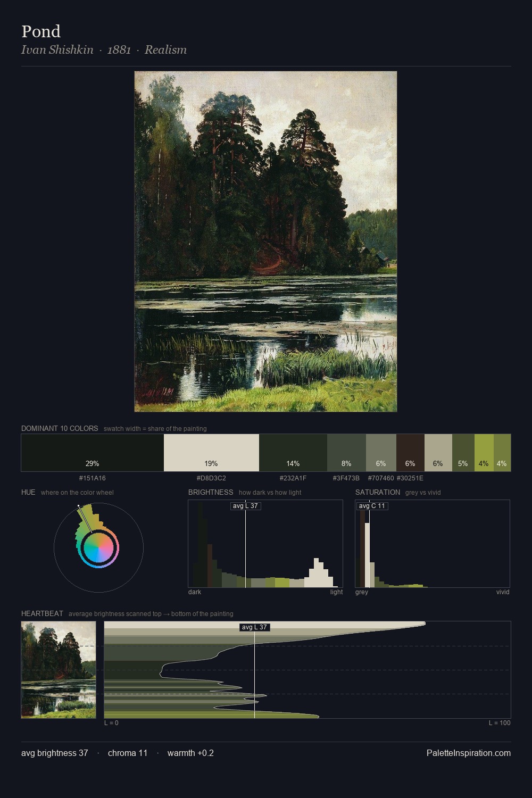Click the "vivid" axis label
Screen dimensions: 532x798
pyautogui.click(x=503, y=592)
